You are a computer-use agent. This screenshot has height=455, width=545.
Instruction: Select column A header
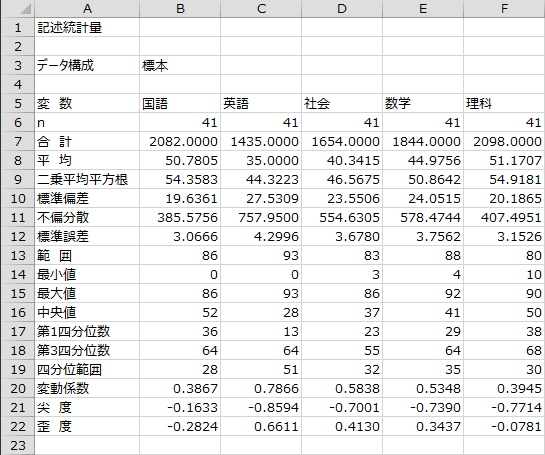pyautogui.click(x=87, y=8)
